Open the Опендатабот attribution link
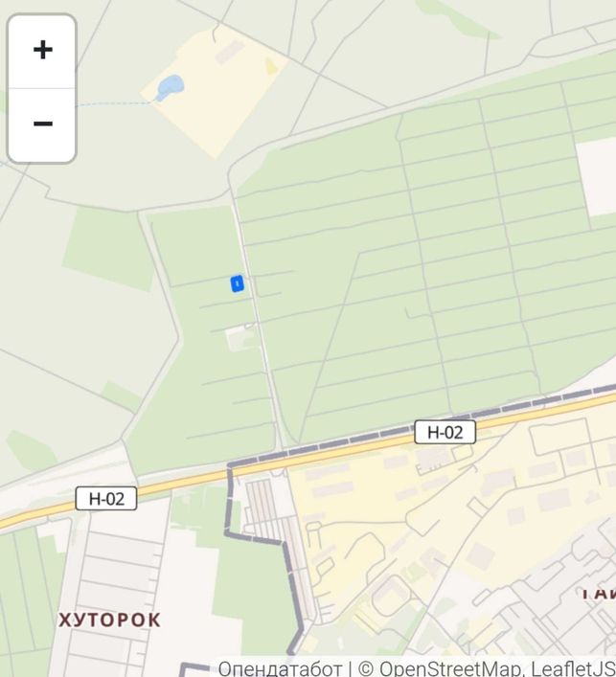616x677 pixels. click(x=280, y=668)
